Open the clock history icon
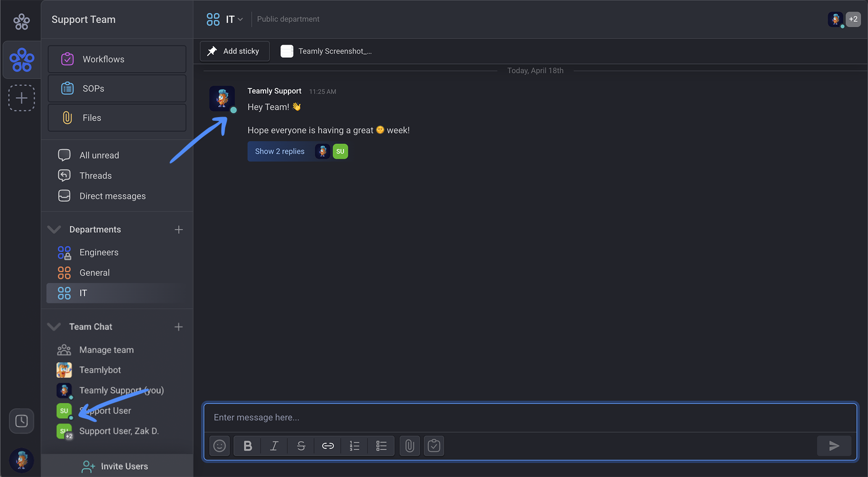The height and width of the screenshot is (477, 868). point(21,421)
